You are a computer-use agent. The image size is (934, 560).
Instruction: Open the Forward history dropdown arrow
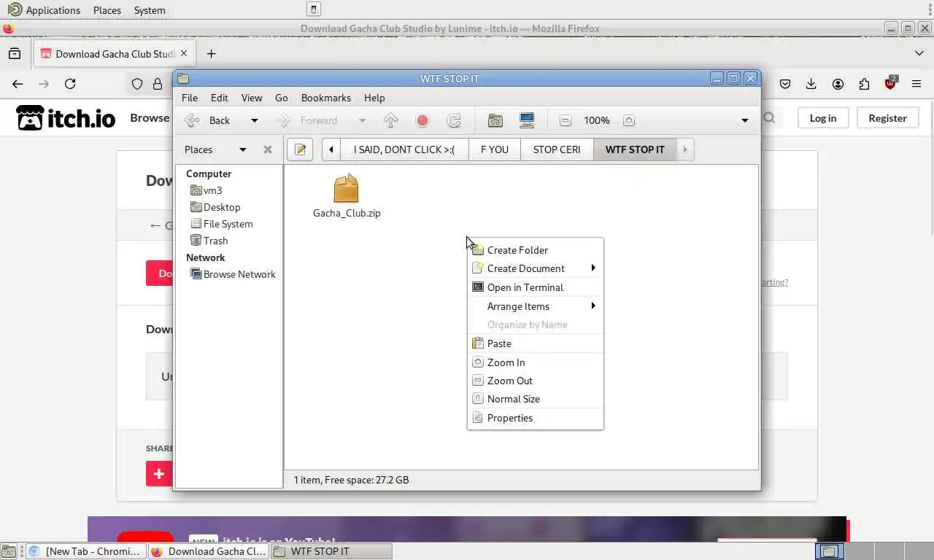[362, 120]
